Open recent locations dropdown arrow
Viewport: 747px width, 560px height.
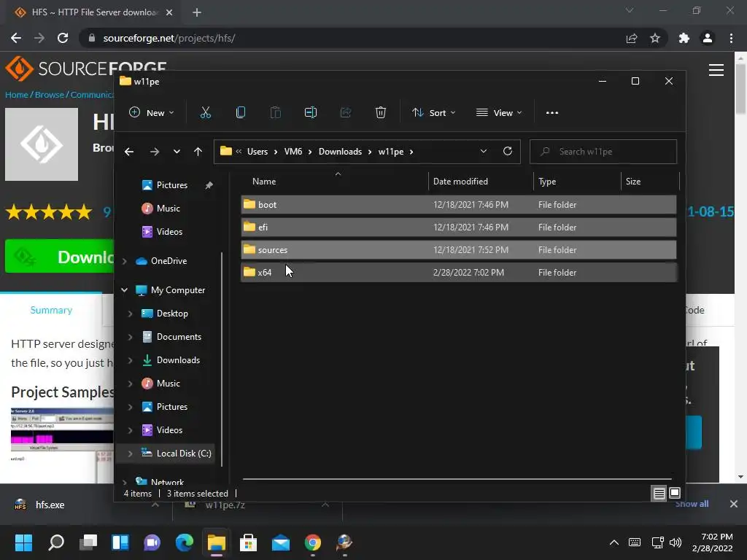click(x=177, y=152)
